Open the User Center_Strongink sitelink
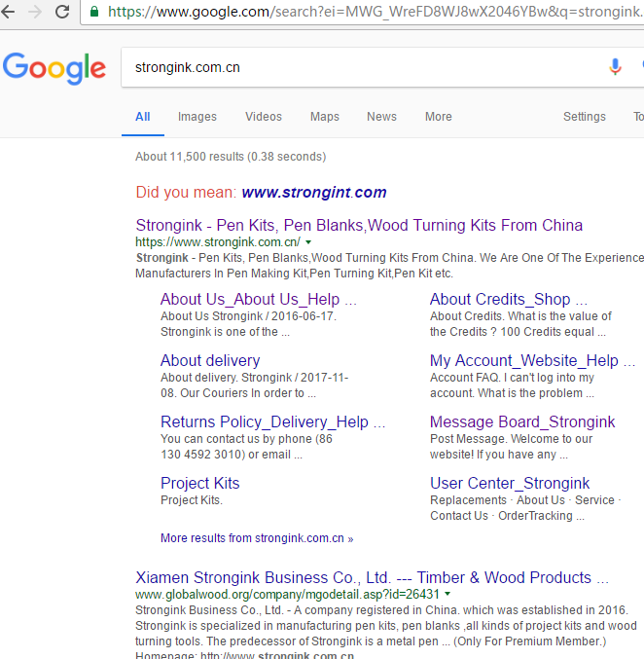Viewport: 644px width, 659px height. click(510, 484)
